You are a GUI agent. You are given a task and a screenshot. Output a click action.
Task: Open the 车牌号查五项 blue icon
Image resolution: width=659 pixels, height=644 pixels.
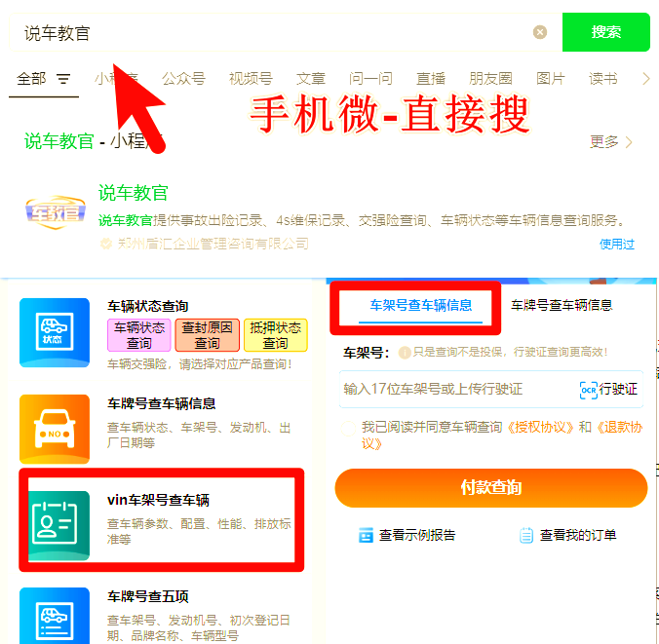55,616
